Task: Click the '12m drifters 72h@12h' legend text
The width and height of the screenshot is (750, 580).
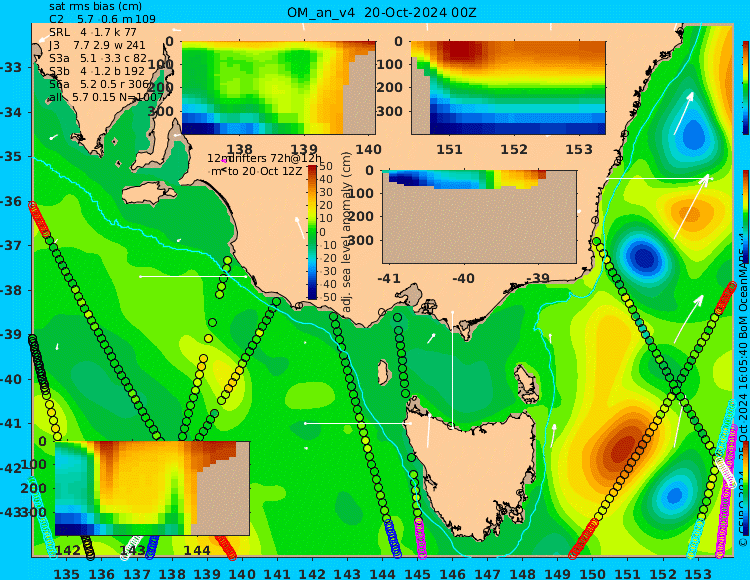Action: click(265, 158)
